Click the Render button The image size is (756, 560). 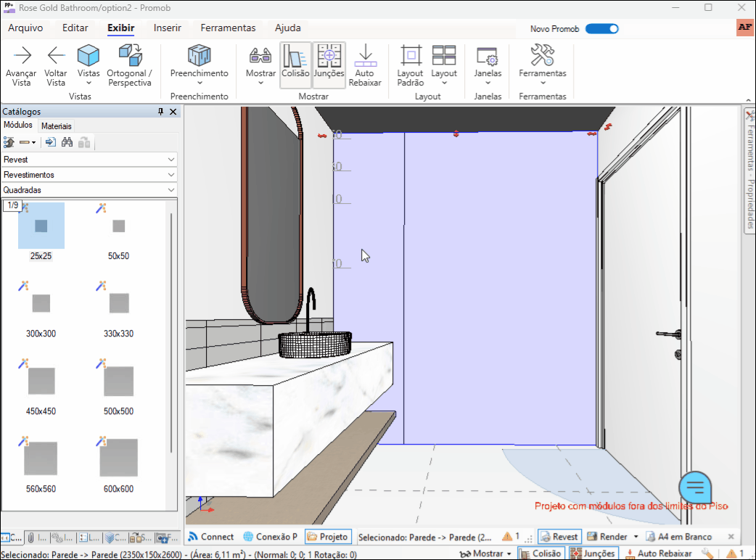(x=607, y=536)
